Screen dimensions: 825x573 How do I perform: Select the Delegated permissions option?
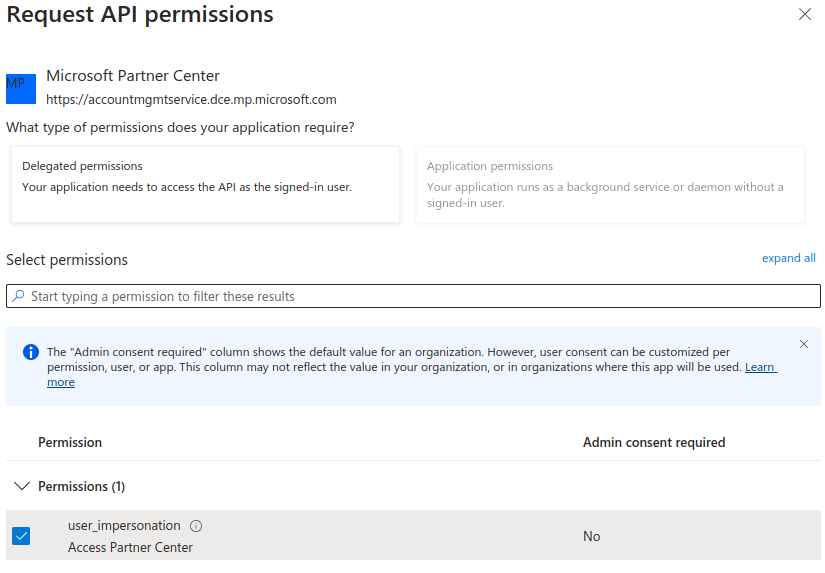click(205, 185)
